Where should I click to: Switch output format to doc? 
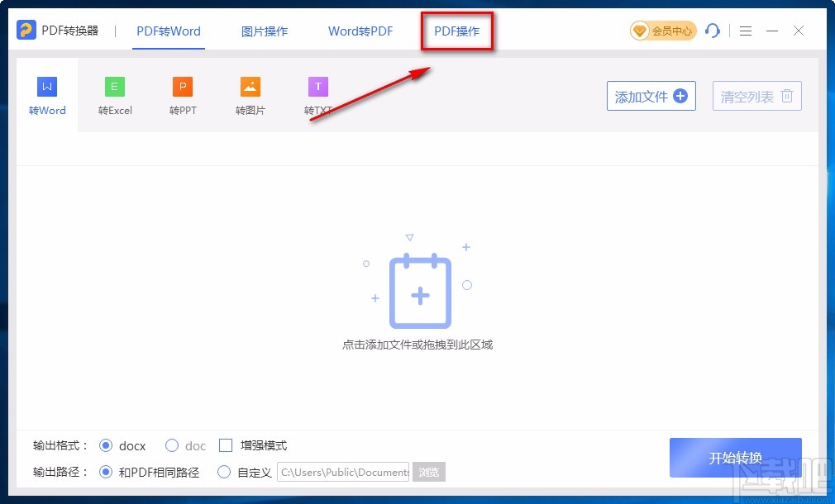tap(172, 445)
